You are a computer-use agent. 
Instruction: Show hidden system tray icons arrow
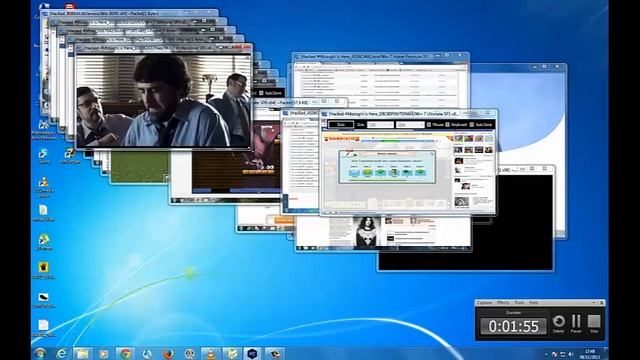546,354
